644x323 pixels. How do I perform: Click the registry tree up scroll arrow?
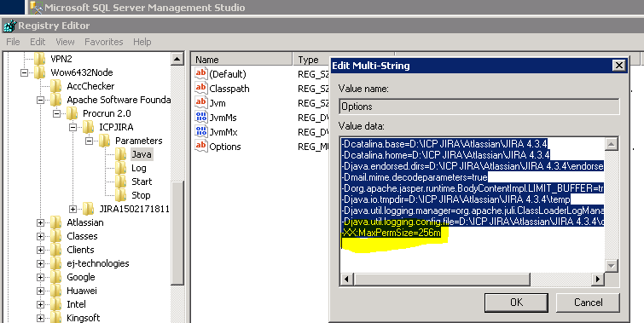[177, 59]
